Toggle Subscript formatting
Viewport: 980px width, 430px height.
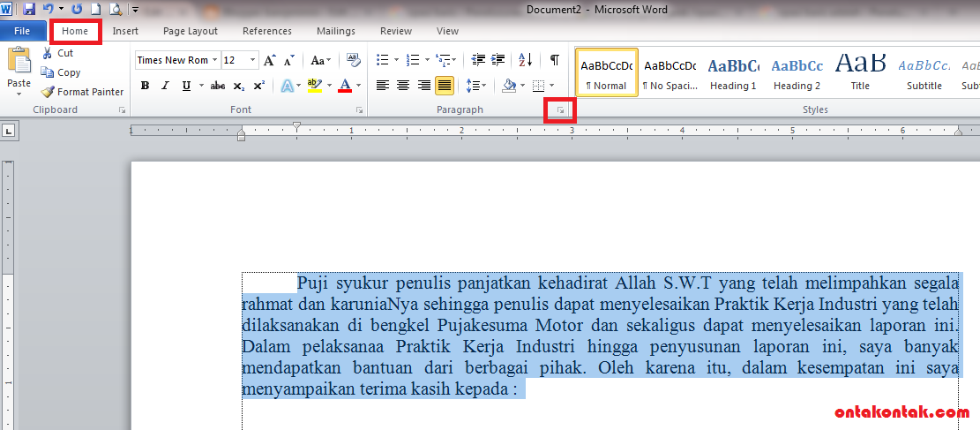[238, 86]
